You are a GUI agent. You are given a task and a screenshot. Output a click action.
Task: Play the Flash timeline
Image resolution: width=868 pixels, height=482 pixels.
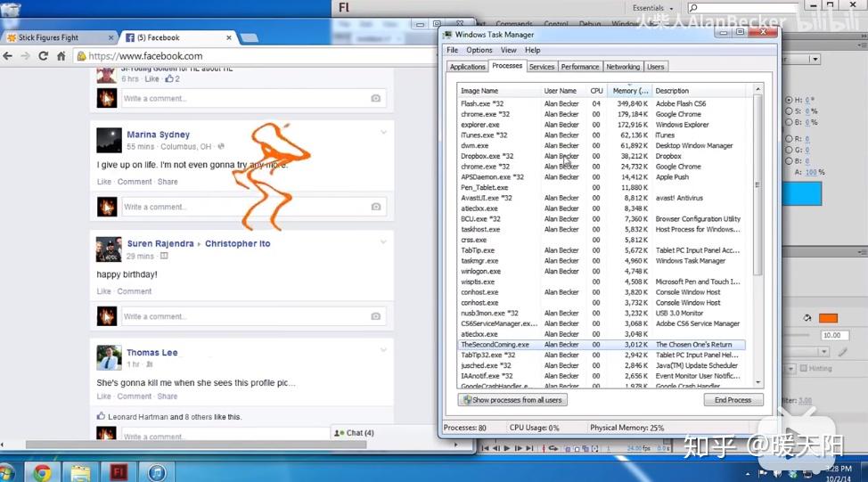point(507,448)
